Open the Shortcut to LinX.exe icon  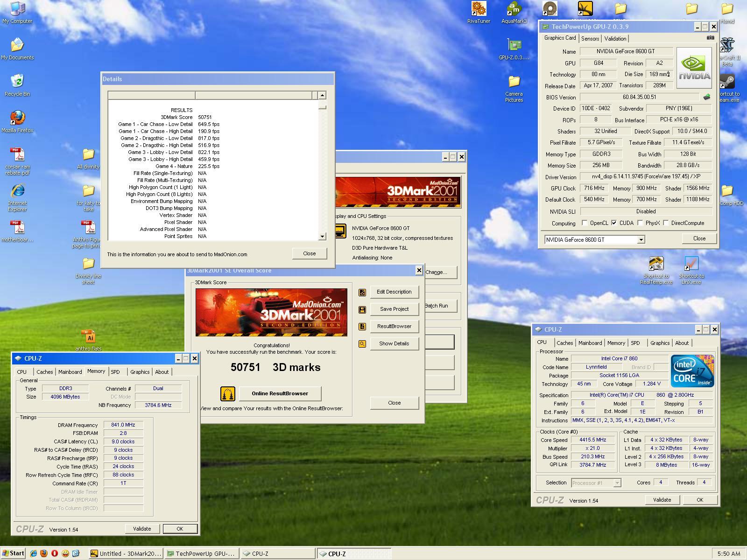tap(691, 270)
